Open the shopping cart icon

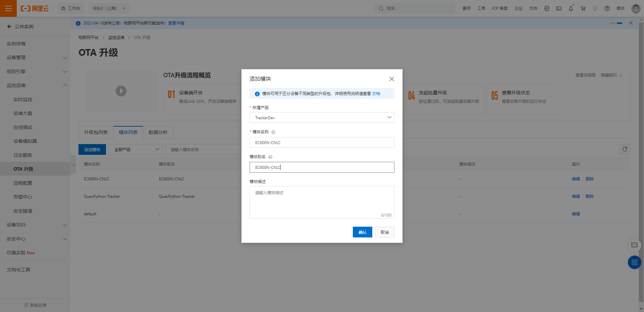click(x=583, y=8)
